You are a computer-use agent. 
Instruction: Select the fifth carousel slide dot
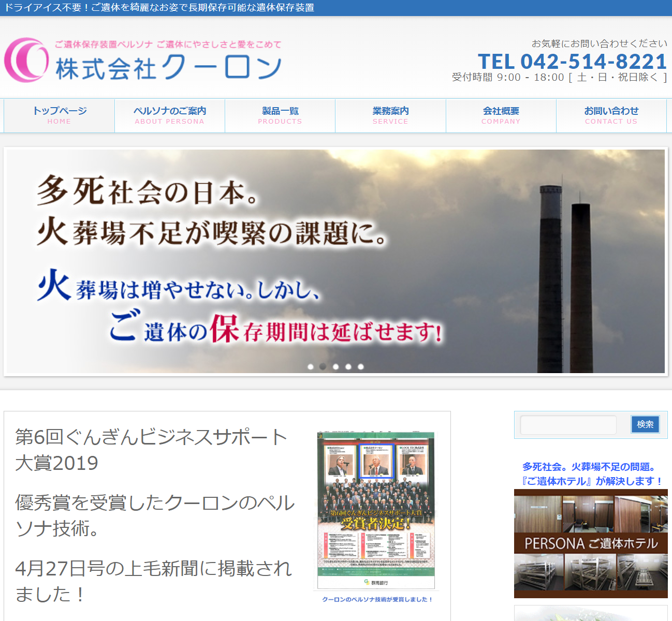(361, 366)
